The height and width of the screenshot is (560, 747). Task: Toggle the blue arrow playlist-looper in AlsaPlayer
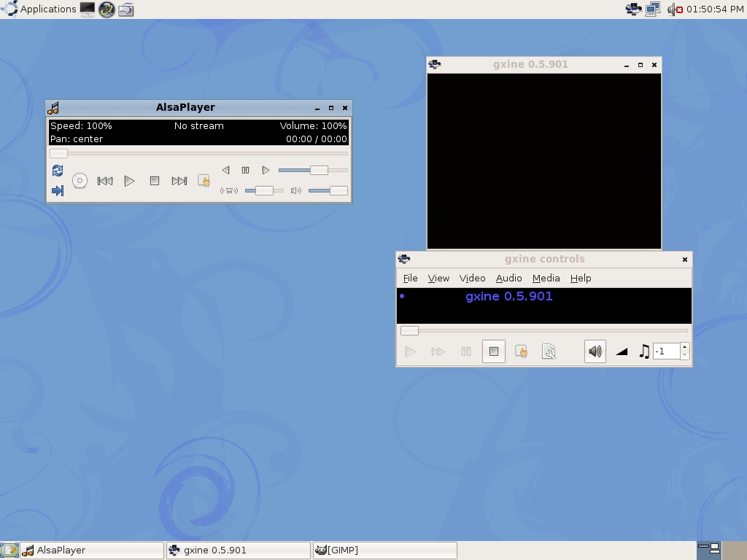coord(58,191)
